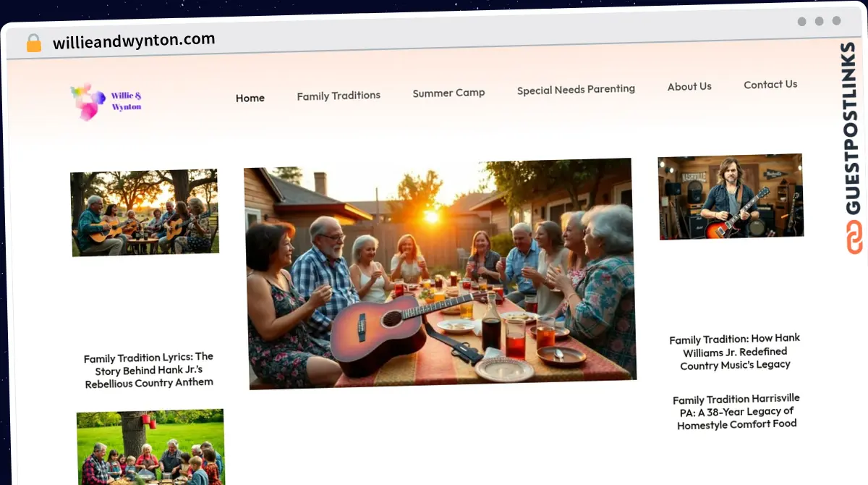This screenshot has width=868, height=485.
Task: Open the Contact Us page
Action: tap(770, 85)
